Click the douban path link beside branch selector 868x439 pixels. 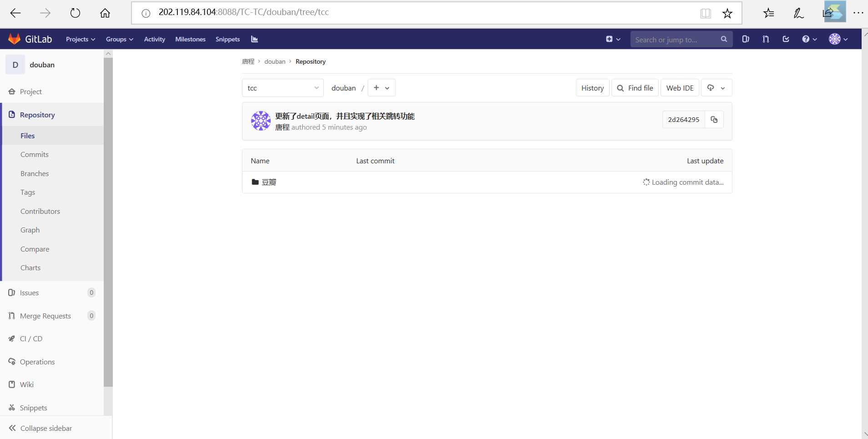(343, 88)
